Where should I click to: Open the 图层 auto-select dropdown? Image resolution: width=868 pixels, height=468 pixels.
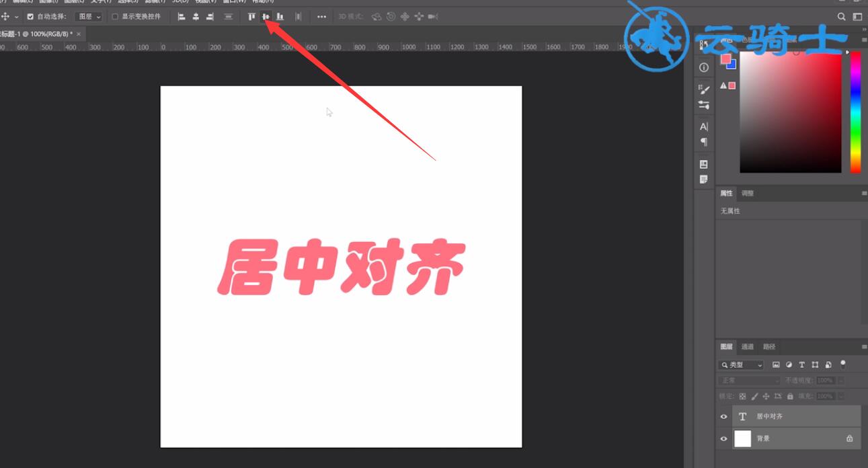click(89, 16)
